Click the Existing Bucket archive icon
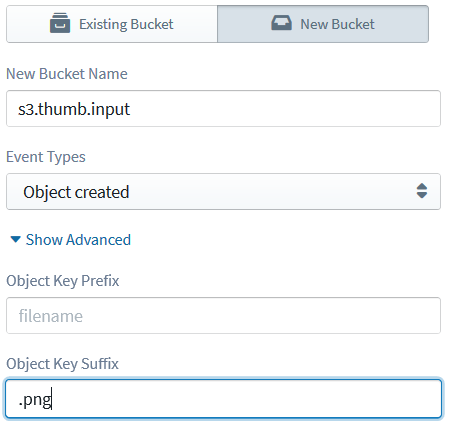The width and height of the screenshot is (449, 425). [60, 23]
